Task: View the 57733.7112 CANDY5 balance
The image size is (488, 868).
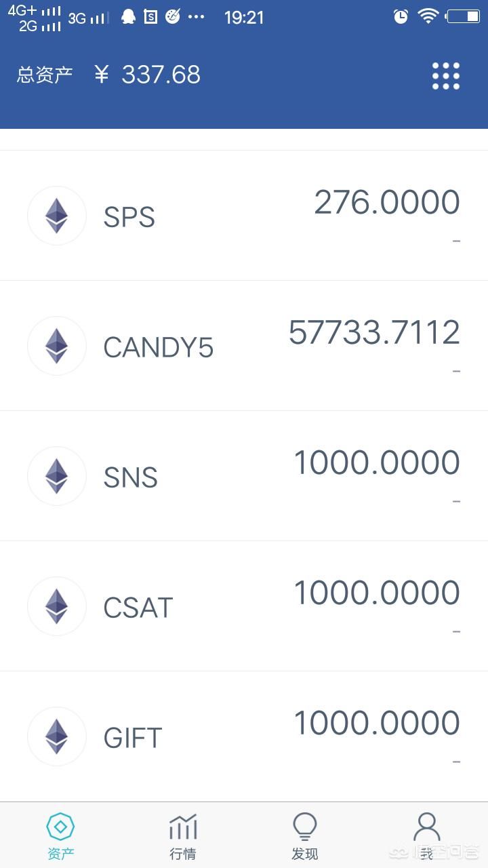Action: click(x=375, y=332)
